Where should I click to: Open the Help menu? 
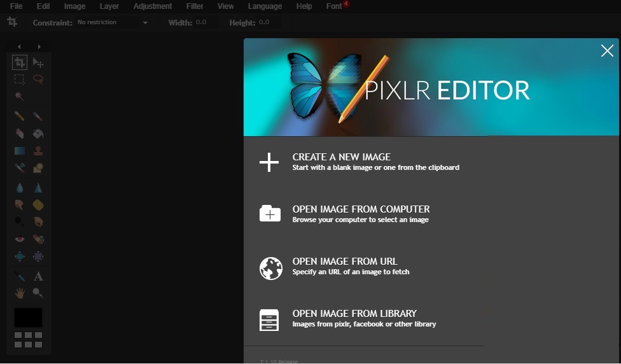pos(304,6)
